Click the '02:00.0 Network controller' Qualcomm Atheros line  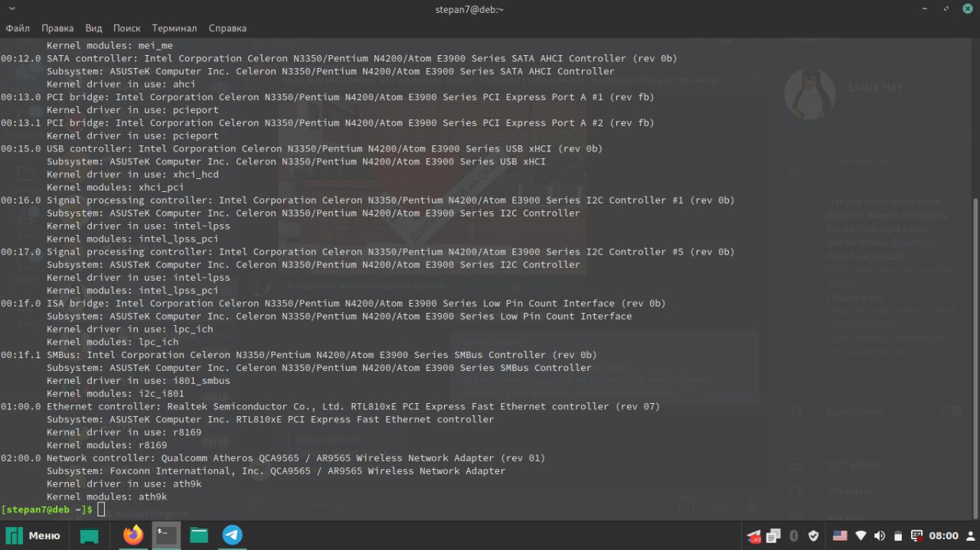pyautogui.click(x=273, y=458)
